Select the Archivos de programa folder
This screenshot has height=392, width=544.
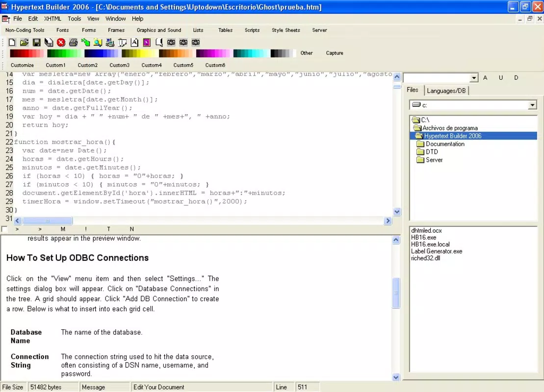point(445,128)
